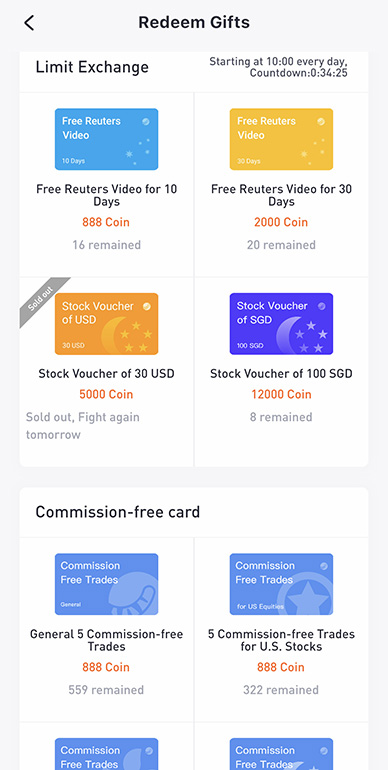
Task: Tap the 12000 Coin price
Action: tap(281, 394)
